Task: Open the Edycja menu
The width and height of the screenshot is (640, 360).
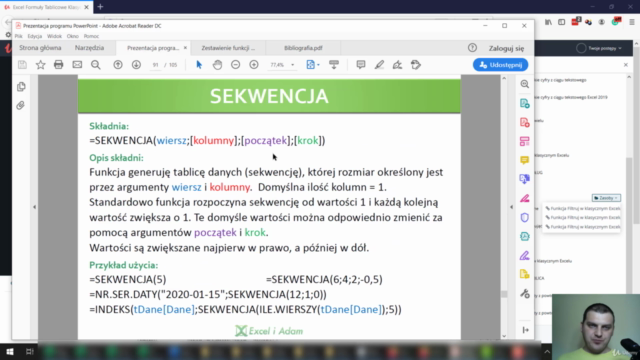Action: point(35,36)
